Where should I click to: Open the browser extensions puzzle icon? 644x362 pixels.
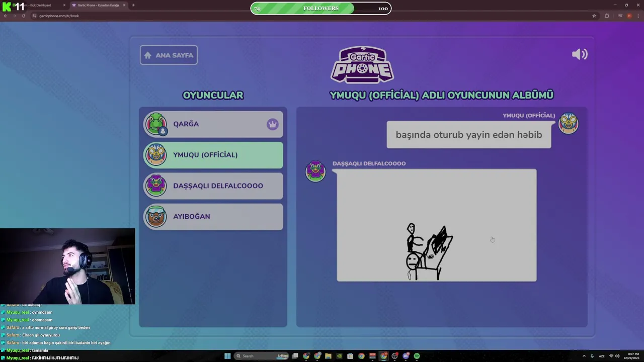tap(607, 16)
